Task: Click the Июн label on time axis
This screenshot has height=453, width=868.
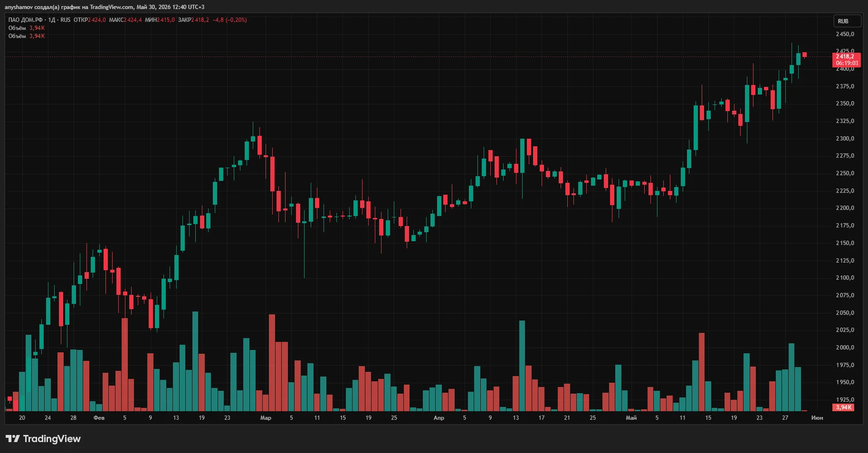Action: (817, 418)
